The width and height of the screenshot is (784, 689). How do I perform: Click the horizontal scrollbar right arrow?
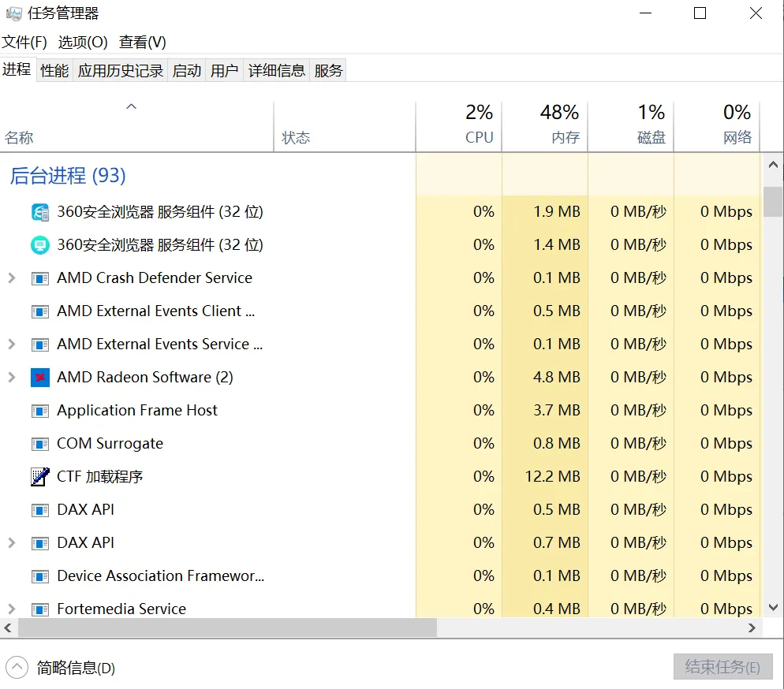752,628
